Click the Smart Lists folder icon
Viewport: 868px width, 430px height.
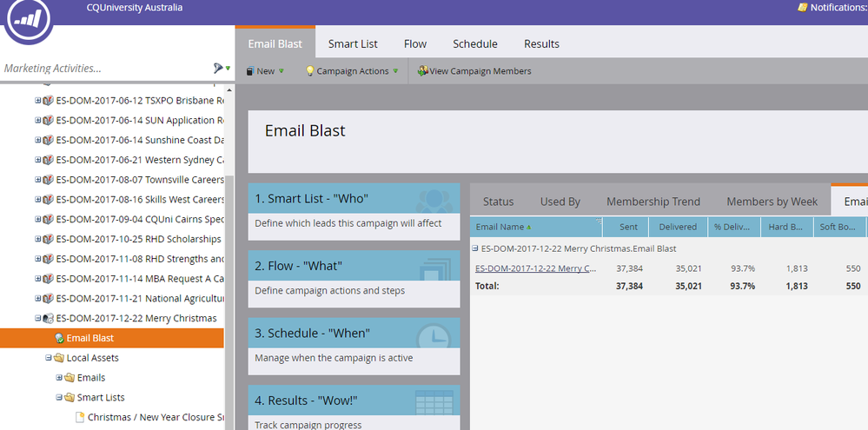coord(70,397)
